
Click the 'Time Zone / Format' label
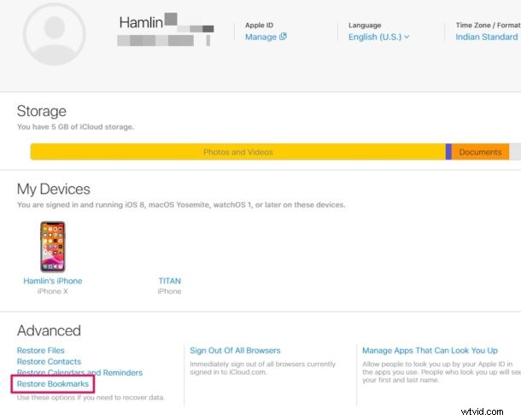(x=488, y=26)
